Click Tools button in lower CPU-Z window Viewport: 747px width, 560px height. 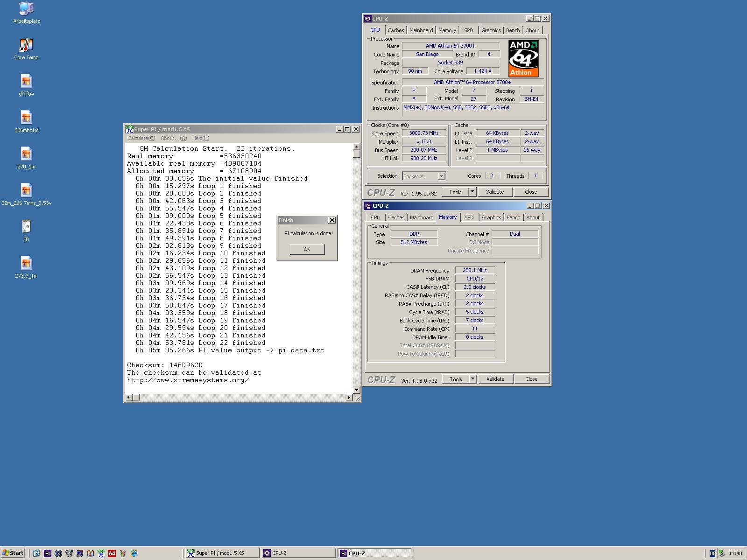456,379
